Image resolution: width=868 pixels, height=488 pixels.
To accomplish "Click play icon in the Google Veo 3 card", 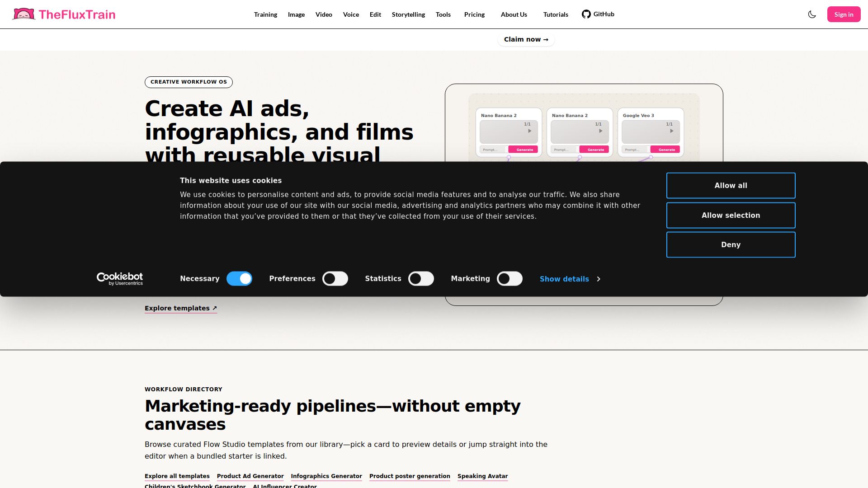I will [x=672, y=131].
